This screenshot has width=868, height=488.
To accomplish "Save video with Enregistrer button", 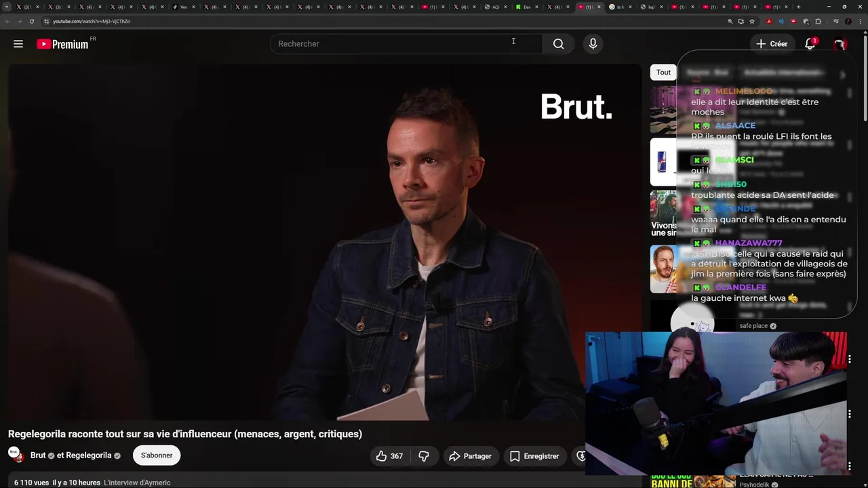I will tap(534, 456).
